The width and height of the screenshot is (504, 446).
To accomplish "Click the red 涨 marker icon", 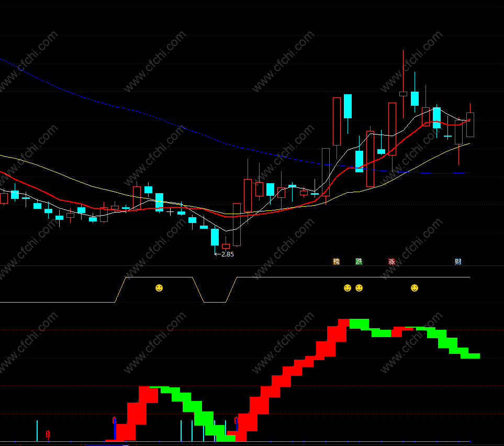I will pos(392,261).
